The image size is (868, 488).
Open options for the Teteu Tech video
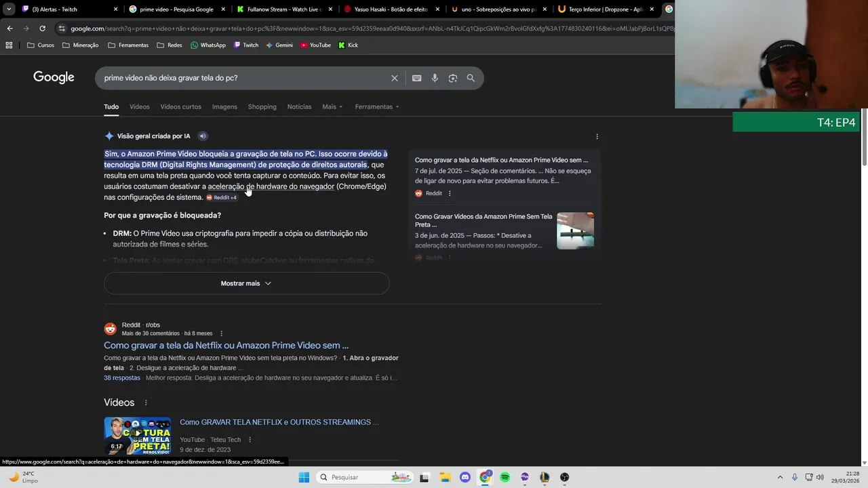(250, 440)
